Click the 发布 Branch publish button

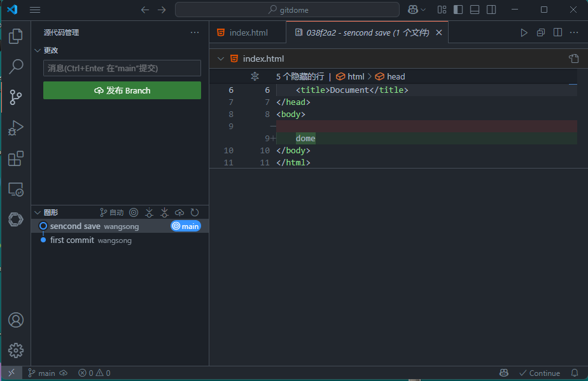[122, 90]
